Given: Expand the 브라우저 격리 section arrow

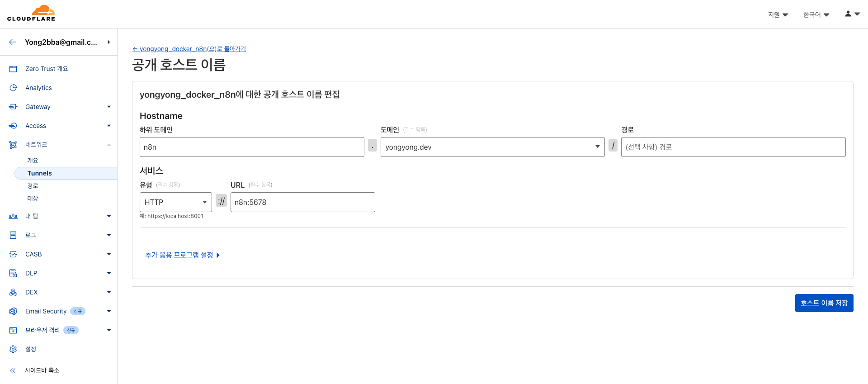Looking at the screenshot, I should pyautogui.click(x=109, y=330).
